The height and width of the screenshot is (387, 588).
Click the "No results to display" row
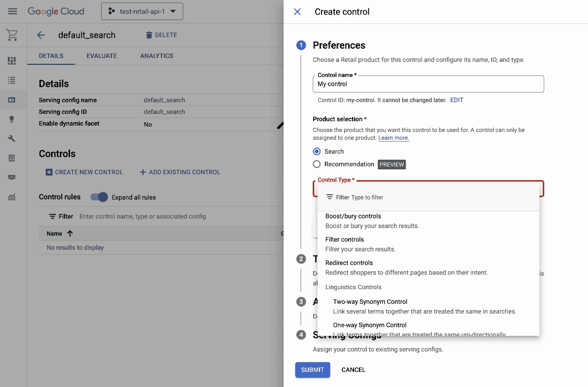pyautogui.click(x=161, y=247)
